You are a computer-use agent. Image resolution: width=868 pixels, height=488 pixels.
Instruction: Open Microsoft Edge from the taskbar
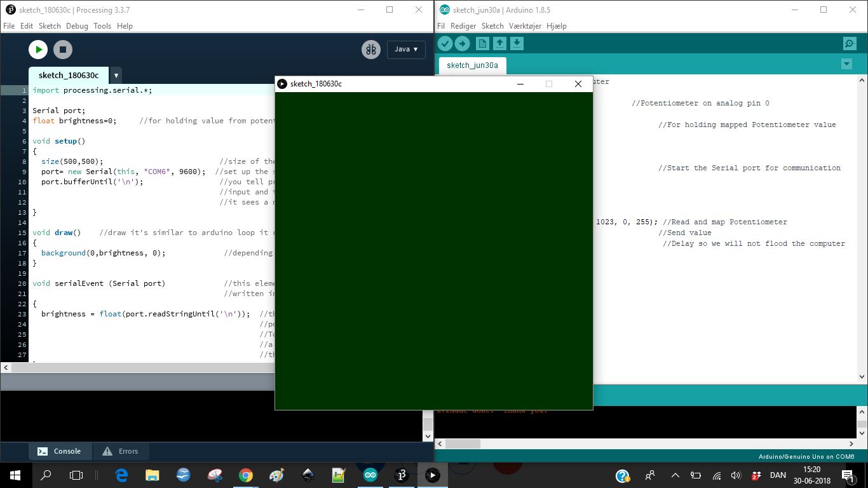pyautogui.click(x=121, y=475)
